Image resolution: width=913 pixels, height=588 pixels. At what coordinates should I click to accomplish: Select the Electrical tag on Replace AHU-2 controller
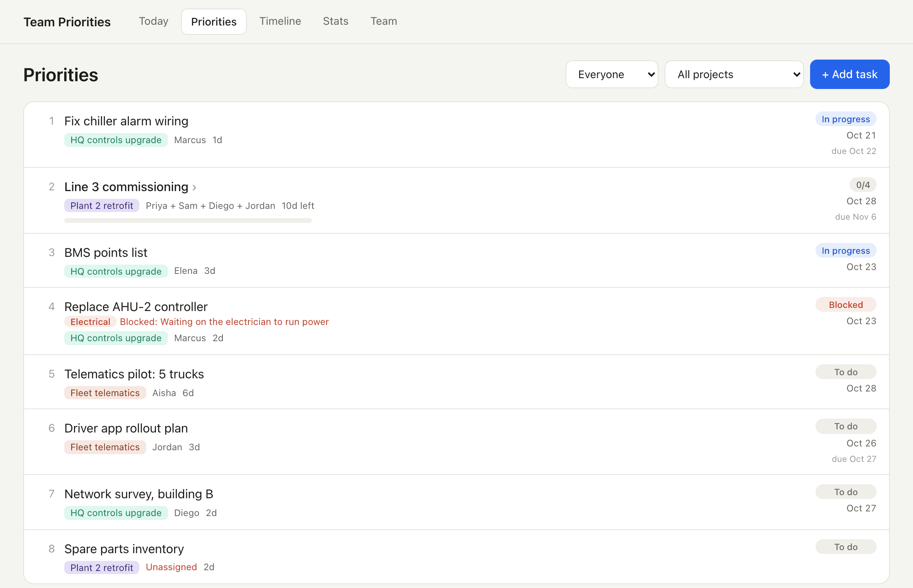point(90,322)
